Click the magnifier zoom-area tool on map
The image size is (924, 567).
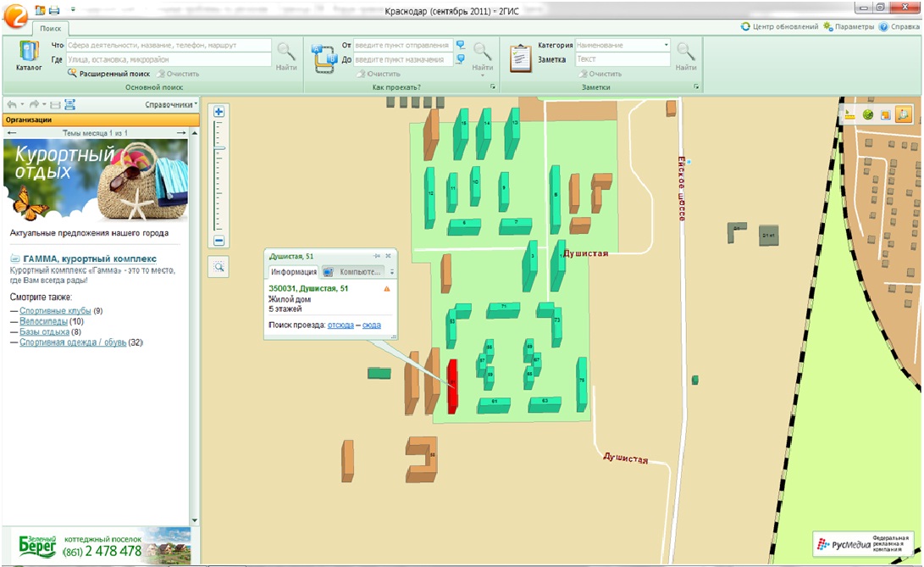219,267
